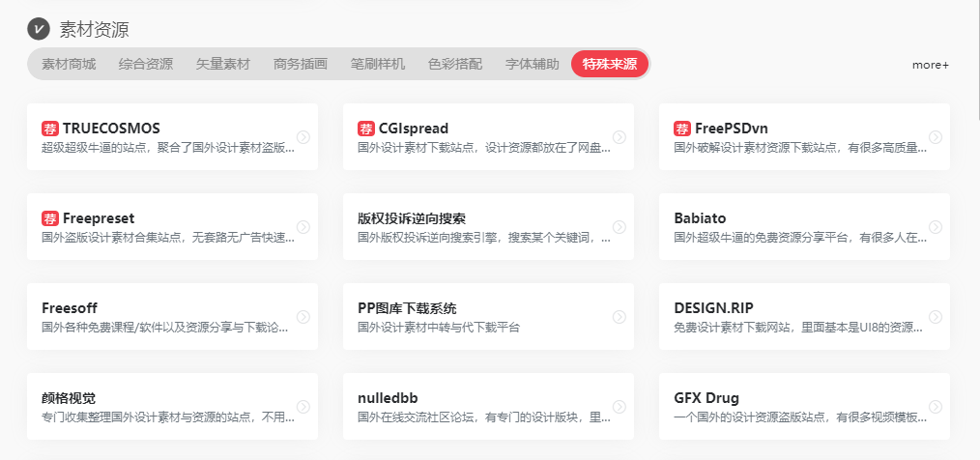The height and width of the screenshot is (460, 980).
Task: Click the page vertical scrollbar thumb
Action: click(x=977, y=58)
